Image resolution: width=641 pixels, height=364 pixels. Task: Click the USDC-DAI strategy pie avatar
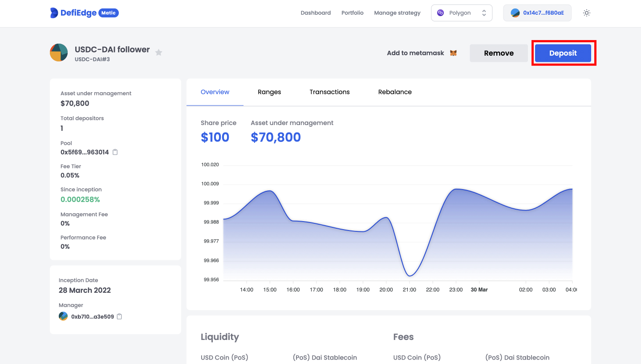[59, 53]
